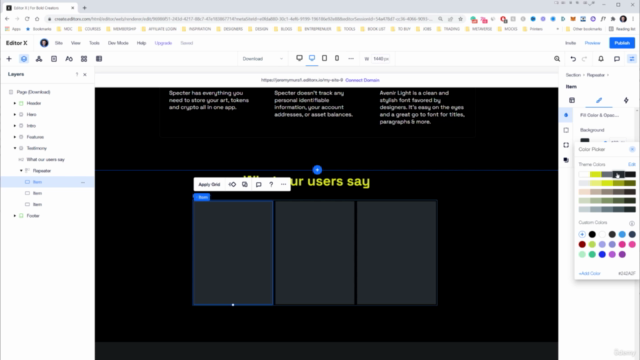The height and width of the screenshot is (360, 640).
Task: Collapse the Repeater layer
Action: [21, 171]
